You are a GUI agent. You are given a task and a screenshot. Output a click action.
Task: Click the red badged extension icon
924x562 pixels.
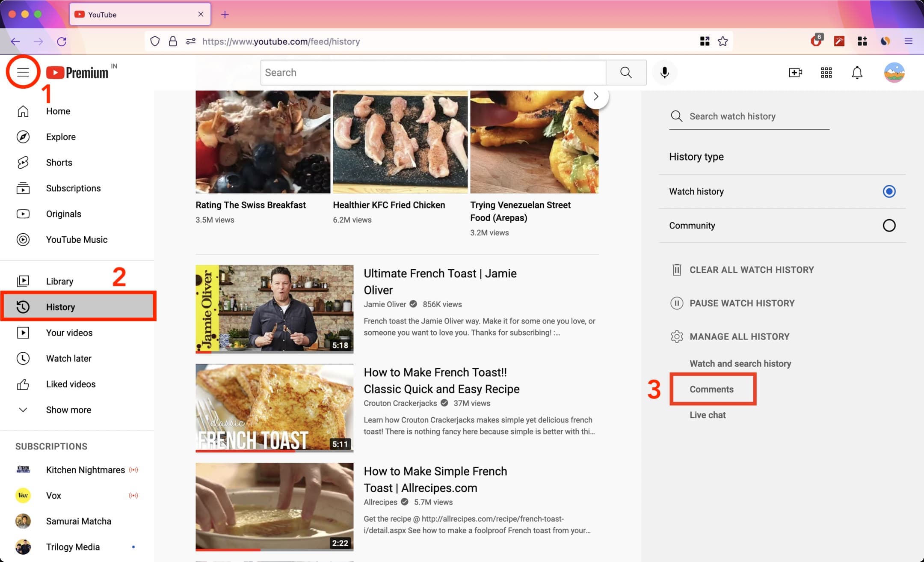[x=816, y=40]
